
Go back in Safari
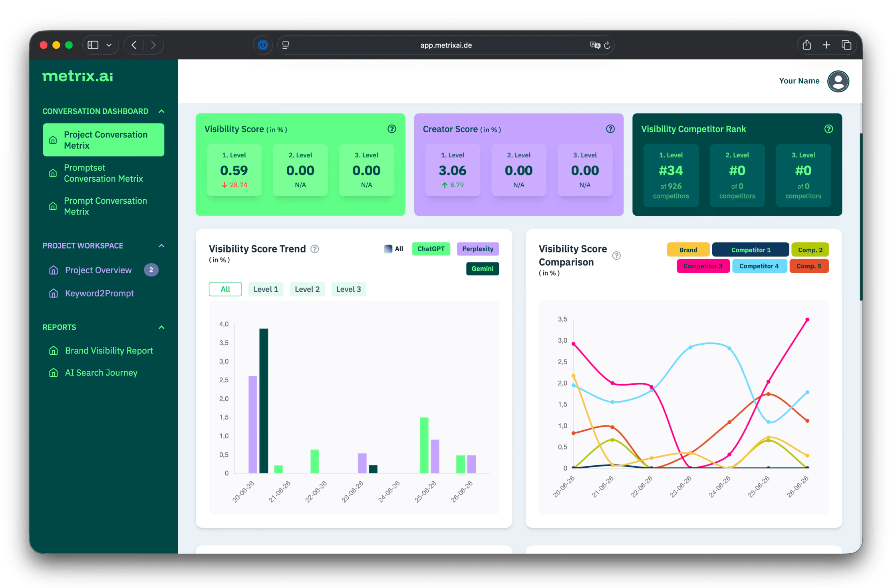click(134, 45)
